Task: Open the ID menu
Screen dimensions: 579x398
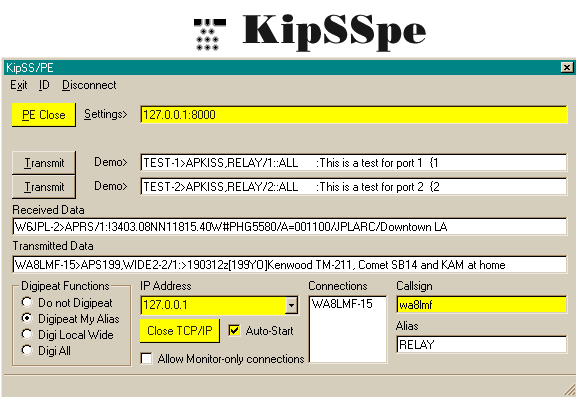Action: pos(44,85)
